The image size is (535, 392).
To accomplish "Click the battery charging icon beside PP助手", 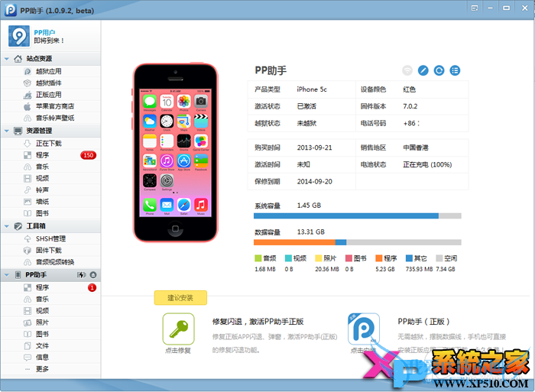I will click(x=82, y=274).
